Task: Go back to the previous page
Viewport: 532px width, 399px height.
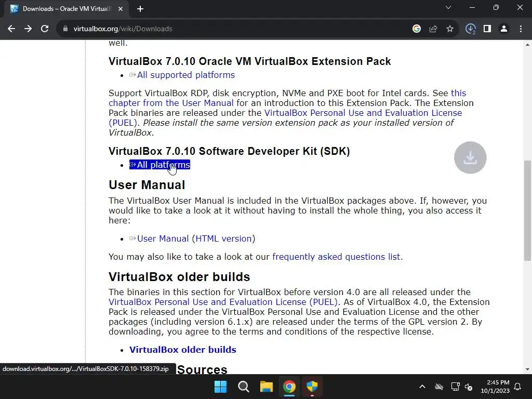Action: click(x=11, y=29)
